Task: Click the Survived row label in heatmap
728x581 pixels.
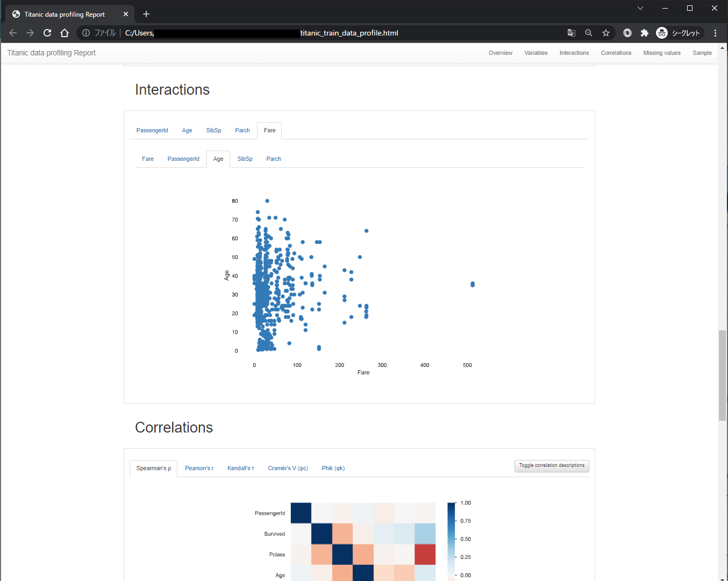Action: pyautogui.click(x=274, y=534)
